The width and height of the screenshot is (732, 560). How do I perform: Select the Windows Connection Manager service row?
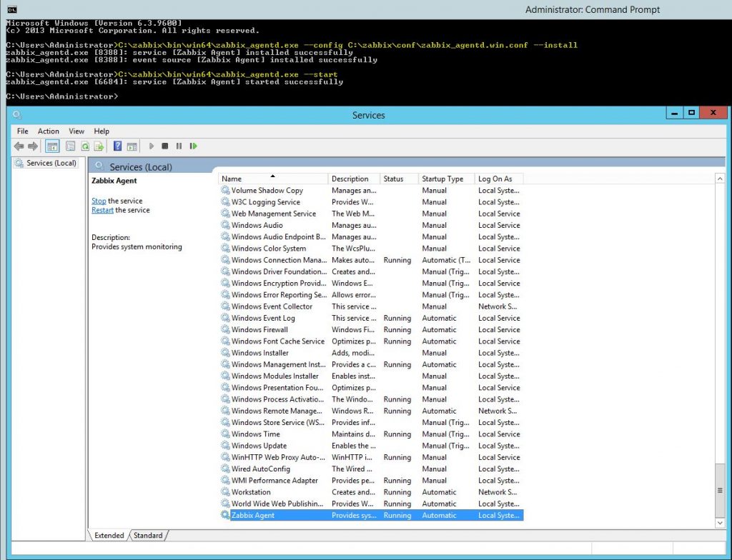371,260
